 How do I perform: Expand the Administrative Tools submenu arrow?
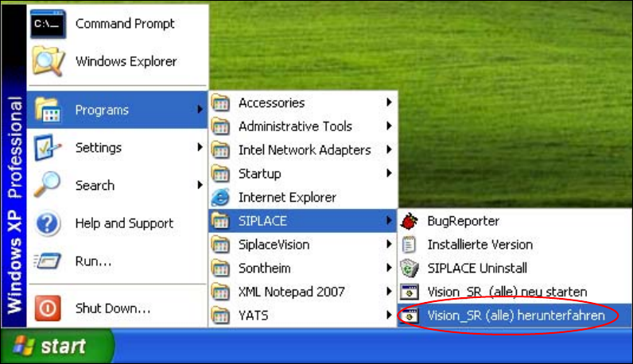pos(389,126)
